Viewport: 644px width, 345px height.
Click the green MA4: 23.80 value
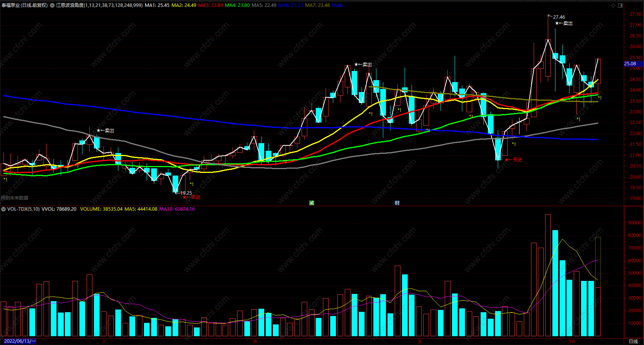(237, 5)
